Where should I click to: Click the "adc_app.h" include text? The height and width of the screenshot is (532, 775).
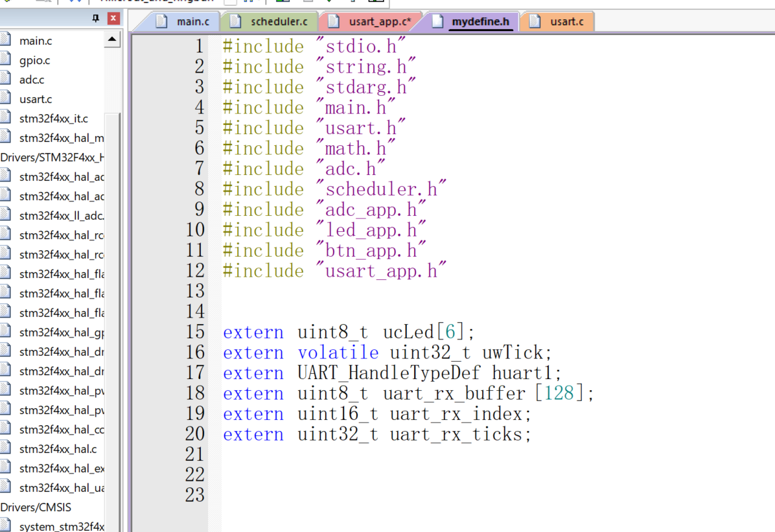click(x=371, y=209)
